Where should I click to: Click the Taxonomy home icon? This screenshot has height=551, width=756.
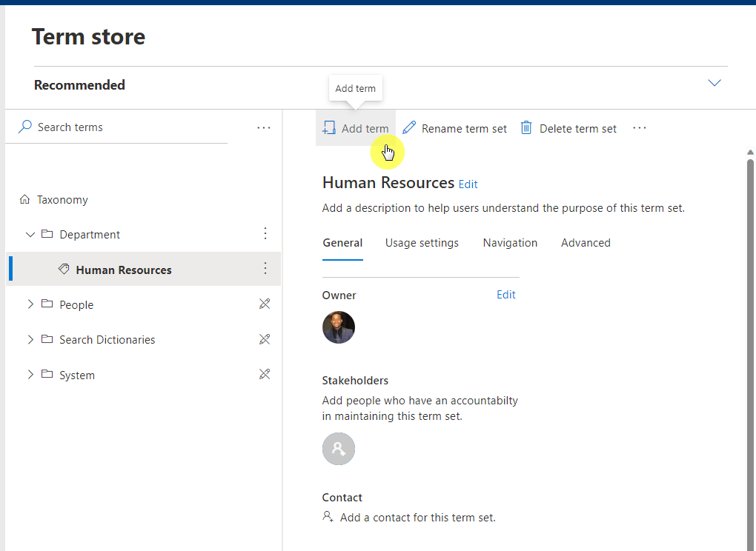click(24, 199)
